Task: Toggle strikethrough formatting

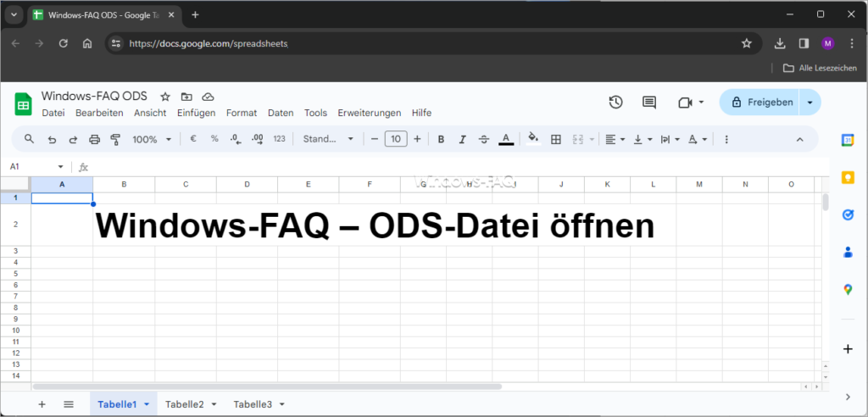Action: (x=484, y=140)
